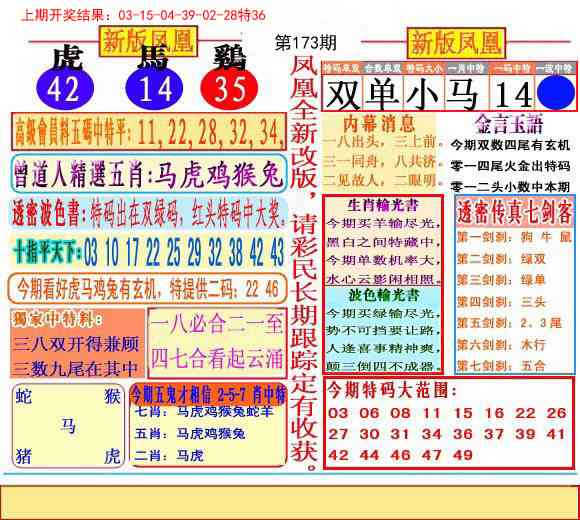Click the 第173期 issue label
580x520 pixels.
tap(306, 43)
